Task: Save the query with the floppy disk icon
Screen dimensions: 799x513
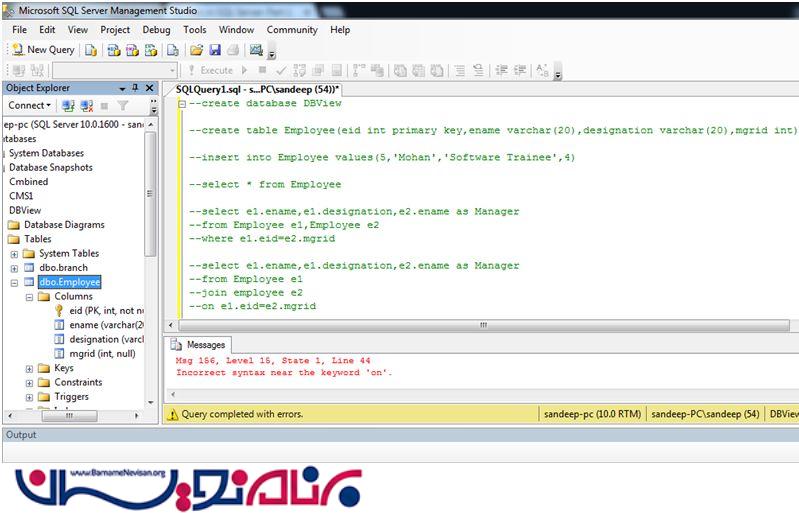Action: click(214, 50)
